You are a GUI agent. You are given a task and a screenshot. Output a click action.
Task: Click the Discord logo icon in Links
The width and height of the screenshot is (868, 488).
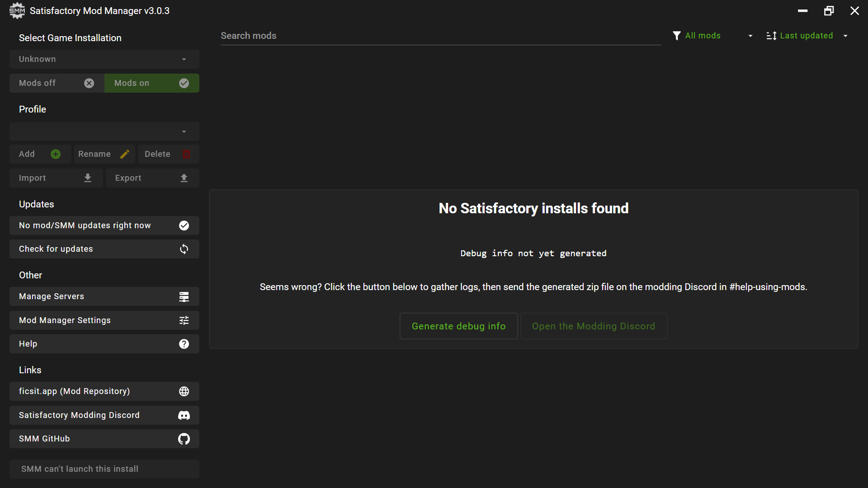(x=184, y=415)
